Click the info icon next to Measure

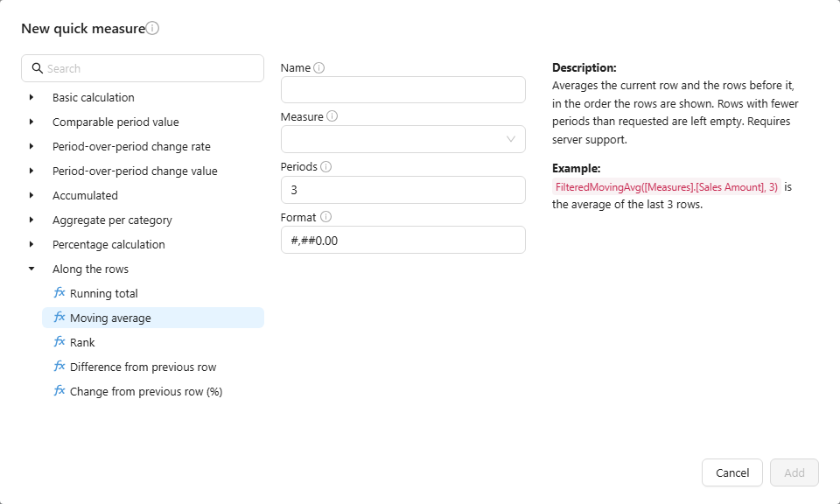pyautogui.click(x=332, y=116)
